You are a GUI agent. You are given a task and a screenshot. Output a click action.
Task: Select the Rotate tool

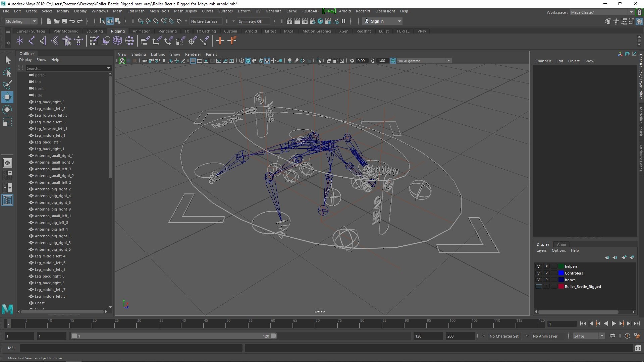coord(8,110)
